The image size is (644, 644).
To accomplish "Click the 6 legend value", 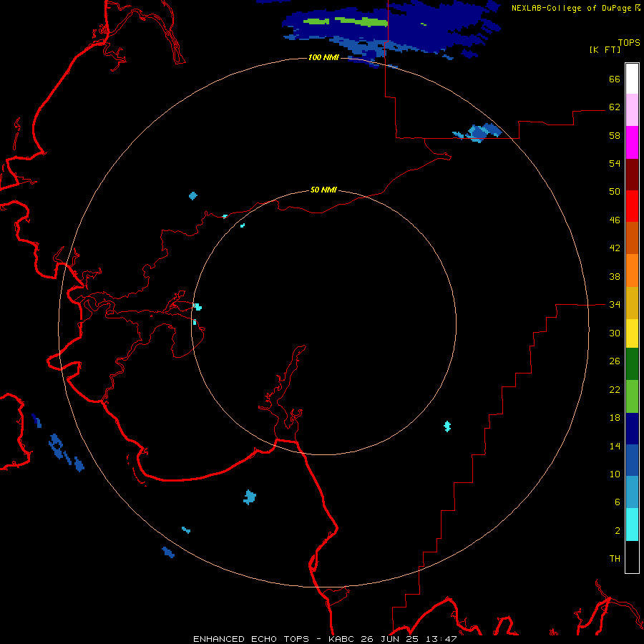I will point(618,502).
